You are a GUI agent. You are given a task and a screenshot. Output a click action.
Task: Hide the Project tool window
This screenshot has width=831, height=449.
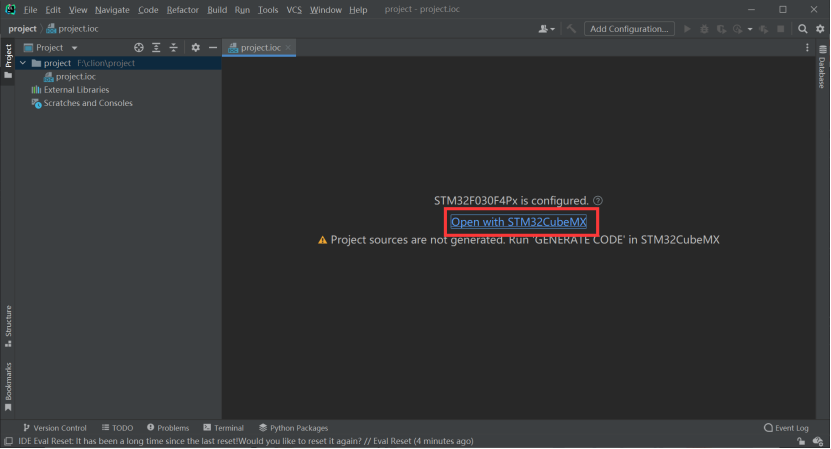click(x=213, y=48)
